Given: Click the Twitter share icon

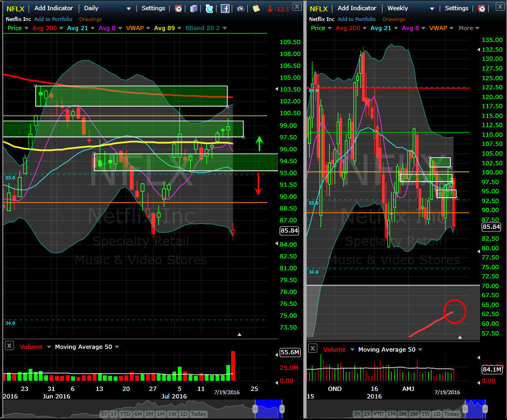Looking at the screenshot, I should [209, 9].
